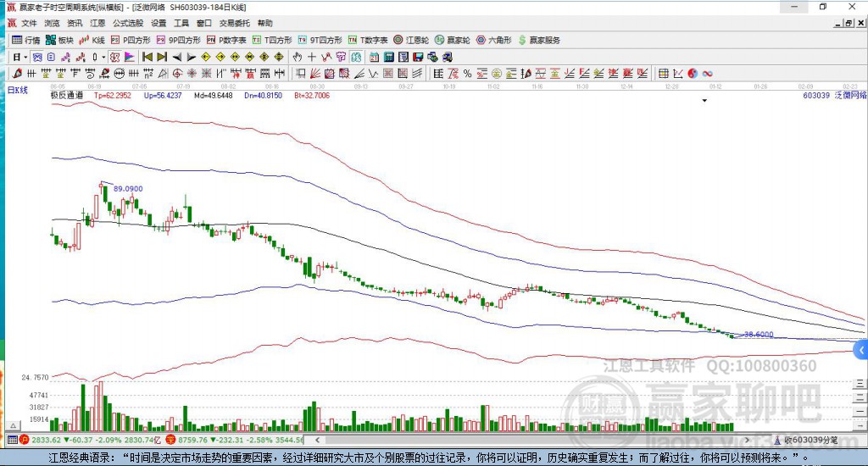Click the 六角形 hexagon tool
Screen dimensions: 868x466
coord(493,40)
